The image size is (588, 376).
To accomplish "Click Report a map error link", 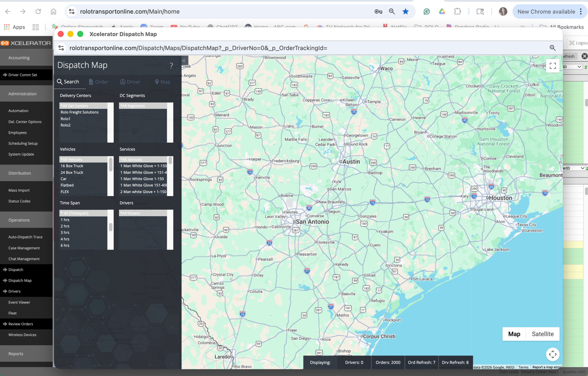I will point(546,367).
